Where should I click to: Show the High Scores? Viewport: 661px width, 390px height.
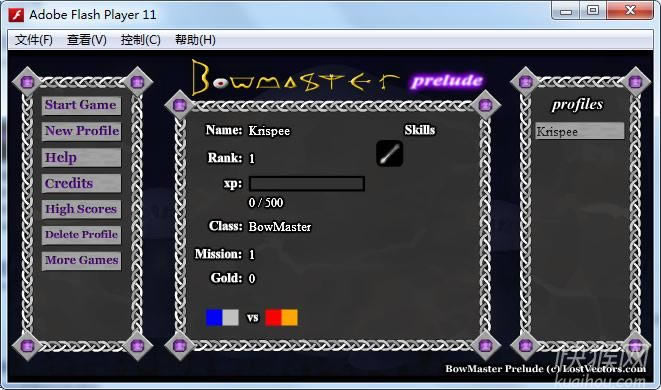coord(81,209)
